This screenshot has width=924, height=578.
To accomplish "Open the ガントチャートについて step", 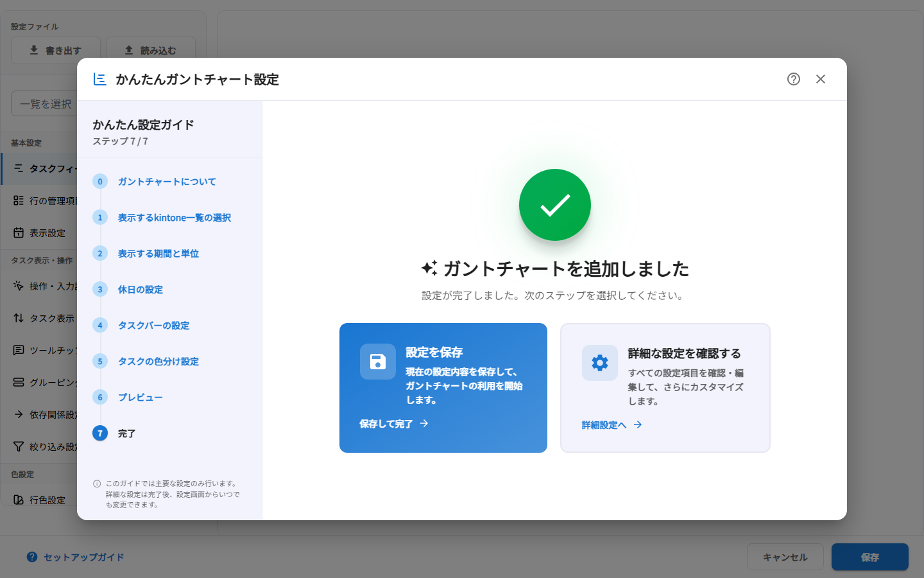I will [167, 182].
